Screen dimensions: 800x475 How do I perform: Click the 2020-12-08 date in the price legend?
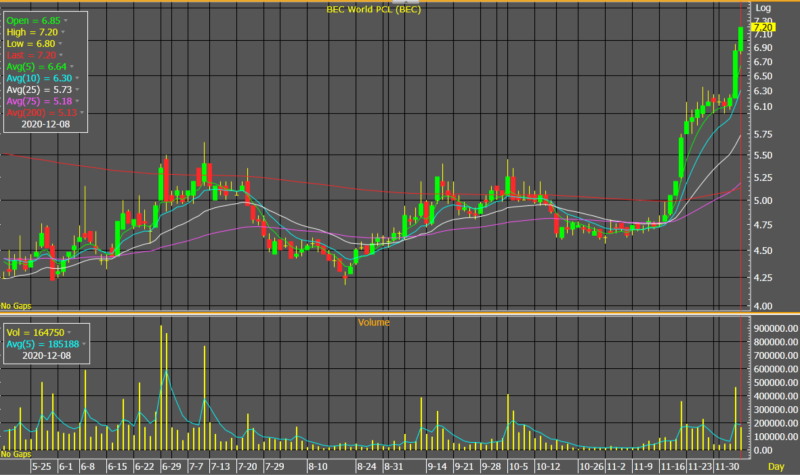tap(45, 124)
